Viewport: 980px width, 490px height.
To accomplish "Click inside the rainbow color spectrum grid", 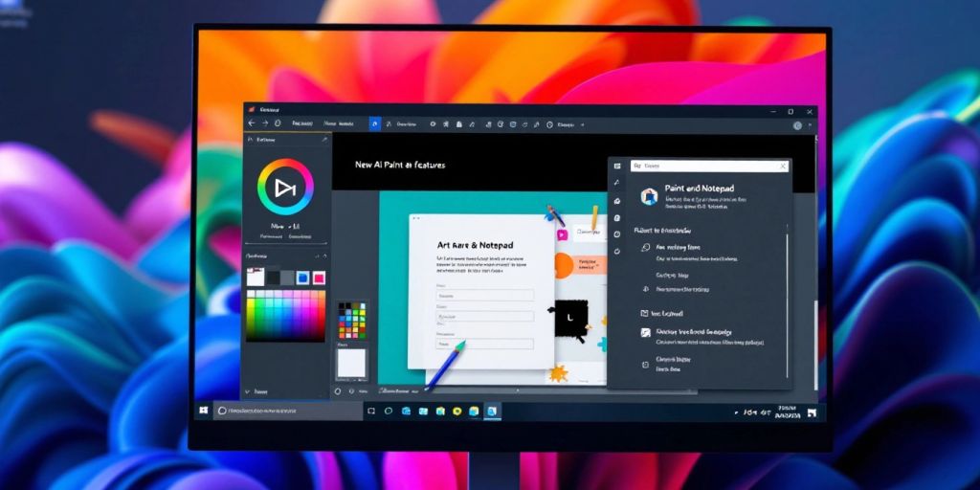I will (285, 316).
